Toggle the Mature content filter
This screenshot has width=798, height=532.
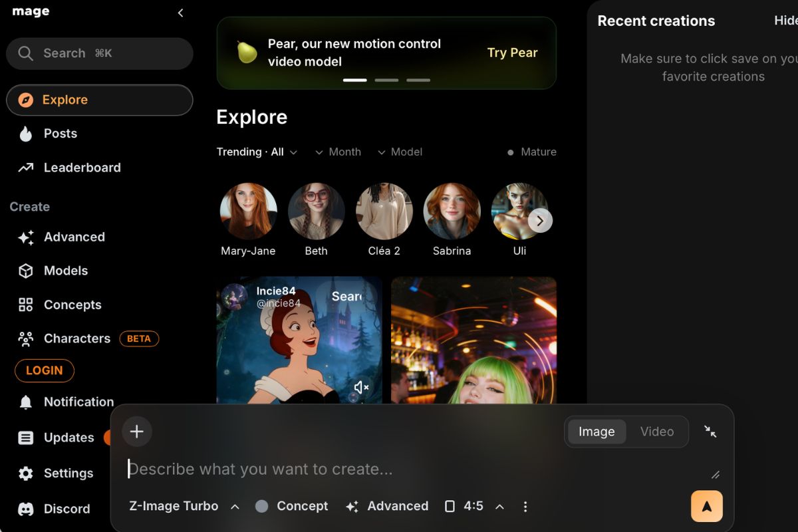coord(531,152)
